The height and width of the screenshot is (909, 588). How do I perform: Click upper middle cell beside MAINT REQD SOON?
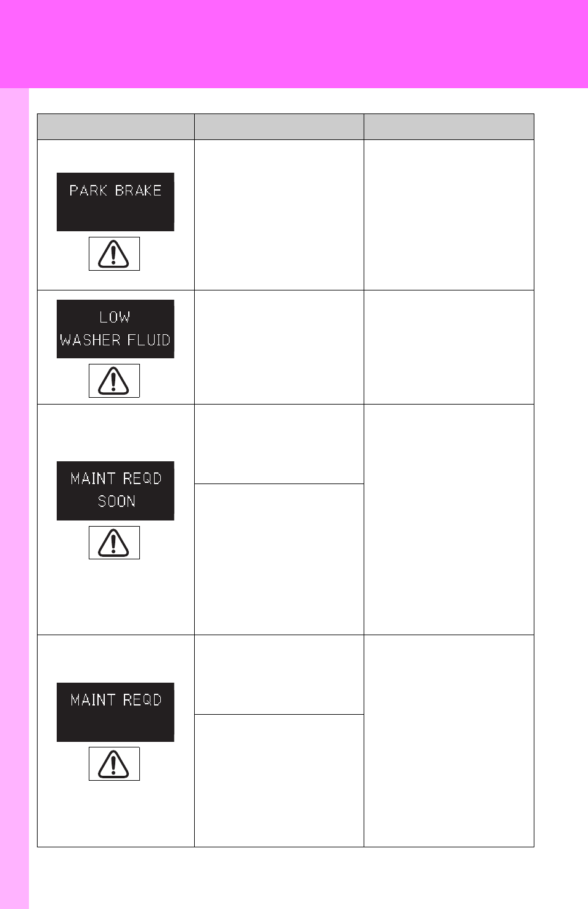coord(279,444)
